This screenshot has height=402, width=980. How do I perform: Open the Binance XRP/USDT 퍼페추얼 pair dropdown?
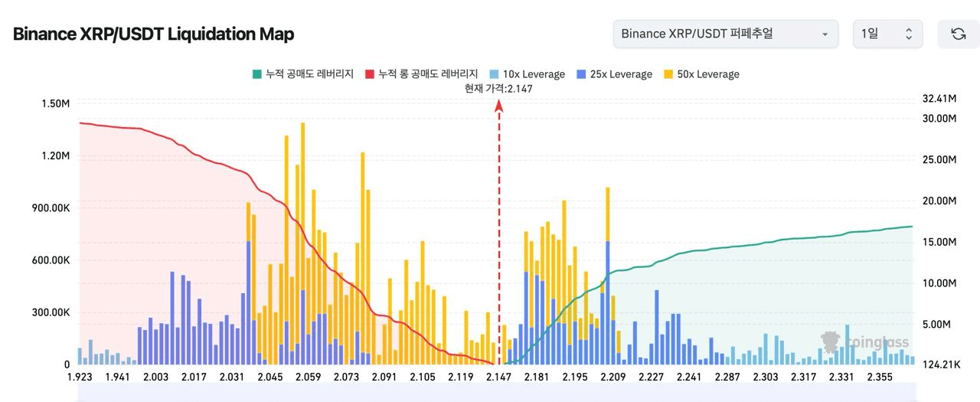(x=725, y=34)
